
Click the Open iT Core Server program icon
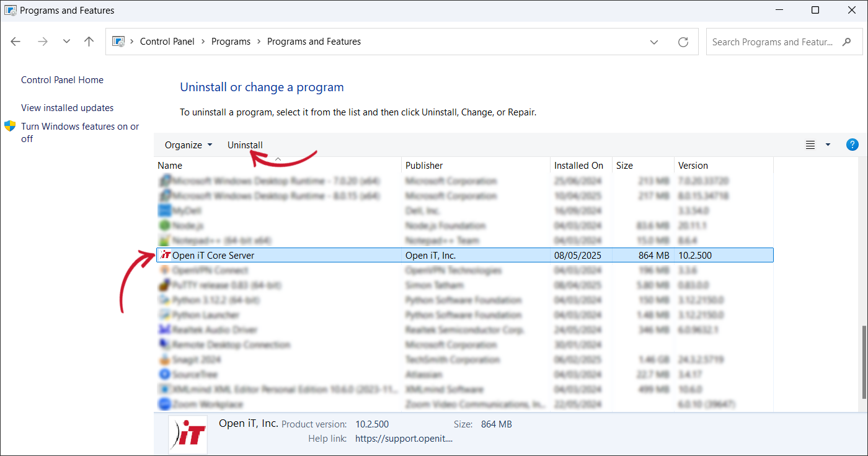(x=164, y=255)
